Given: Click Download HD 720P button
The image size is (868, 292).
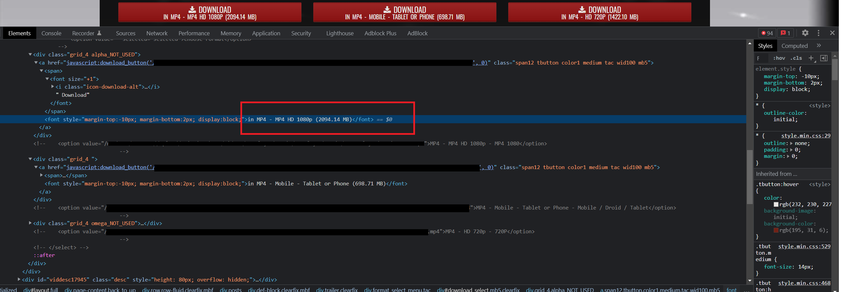Looking at the screenshot, I should [599, 13].
